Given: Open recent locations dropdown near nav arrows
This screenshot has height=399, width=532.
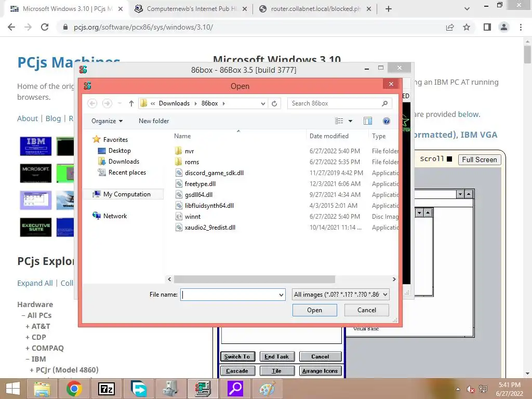Looking at the screenshot, I should point(119,103).
